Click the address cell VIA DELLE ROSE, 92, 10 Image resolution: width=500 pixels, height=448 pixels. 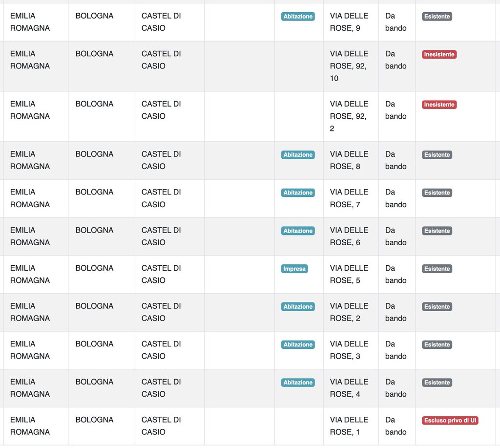(x=349, y=66)
